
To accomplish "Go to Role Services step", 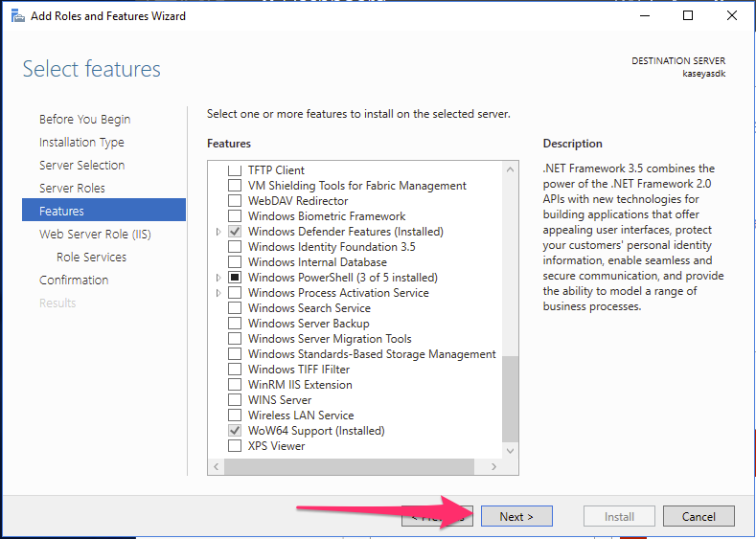I will point(91,258).
